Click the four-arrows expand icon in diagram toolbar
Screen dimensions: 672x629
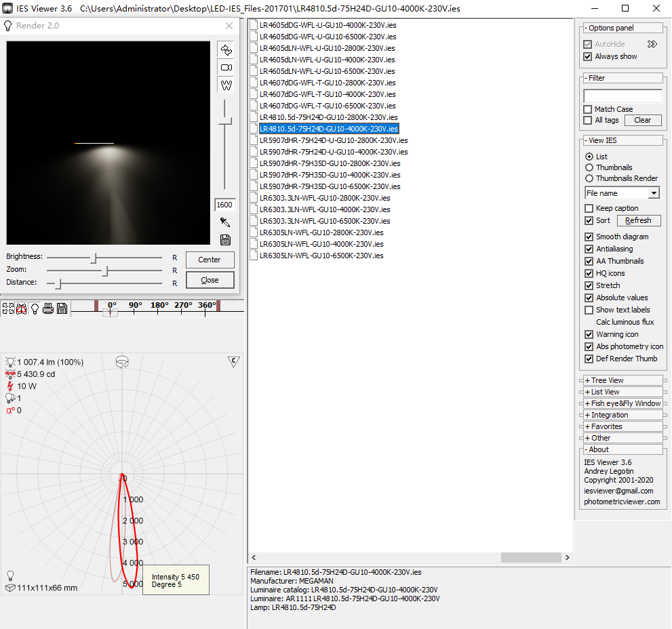(x=8, y=309)
